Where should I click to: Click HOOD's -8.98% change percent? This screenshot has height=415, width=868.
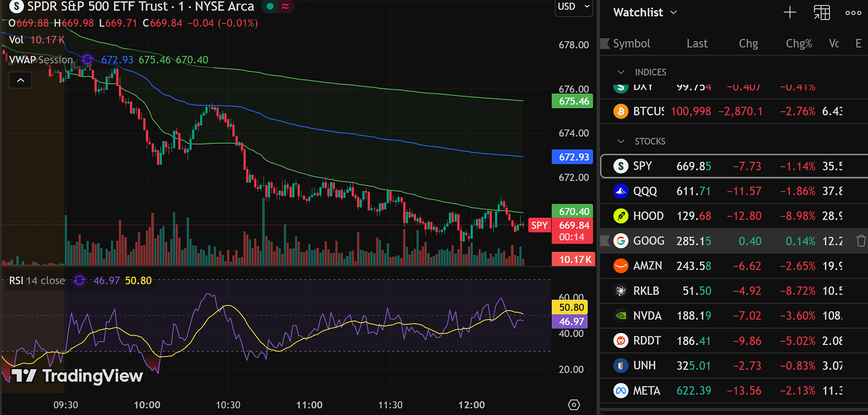(x=797, y=216)
